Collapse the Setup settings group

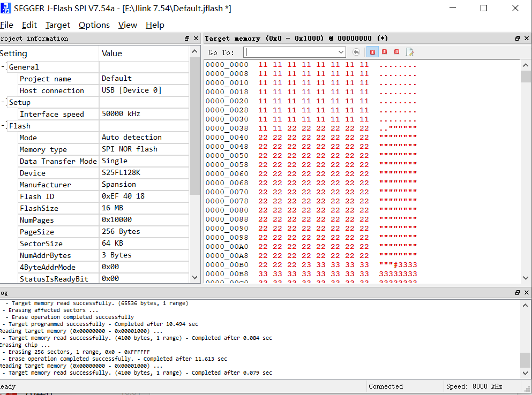click(x=4, y=102)
